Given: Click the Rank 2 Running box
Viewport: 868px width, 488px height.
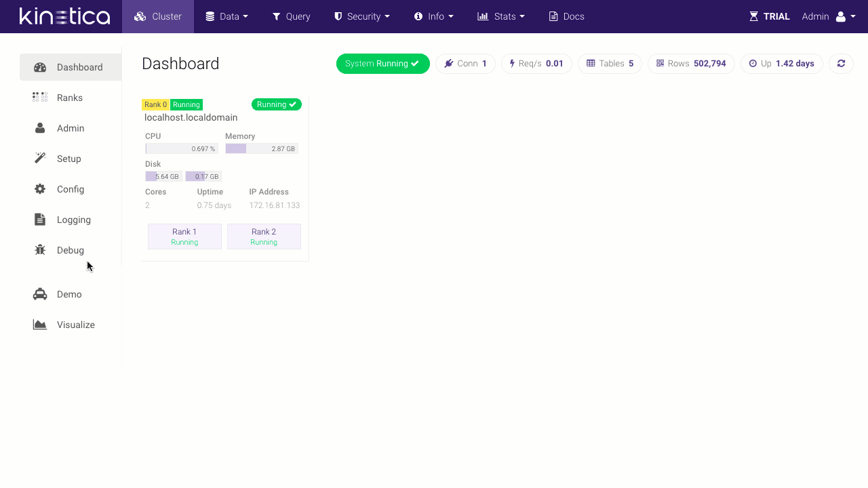Looking at the screenshot, I should pyautogui.click(x=264, y=237).
